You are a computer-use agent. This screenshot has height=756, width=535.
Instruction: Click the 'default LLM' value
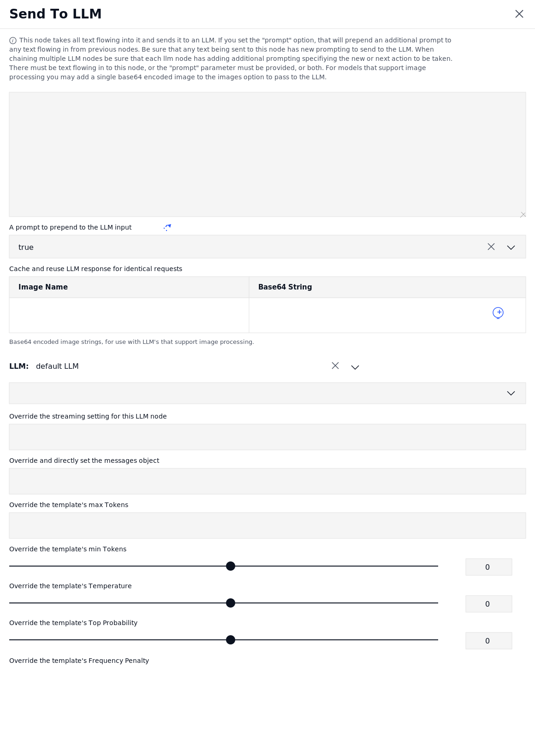(x=57, y=366)
